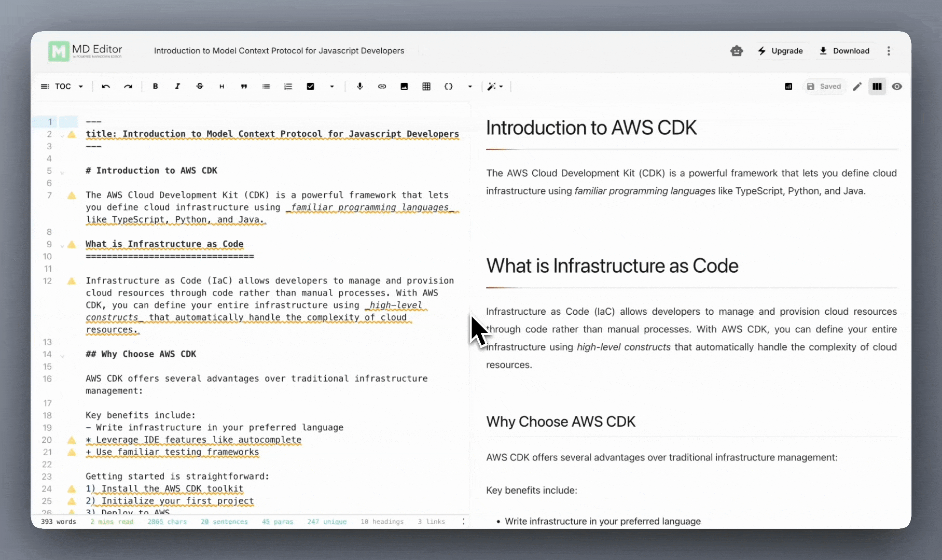Switch to preview-only mode via eye icon
Viewport: 942px width, 560px height.
click(x=897, y=86)
